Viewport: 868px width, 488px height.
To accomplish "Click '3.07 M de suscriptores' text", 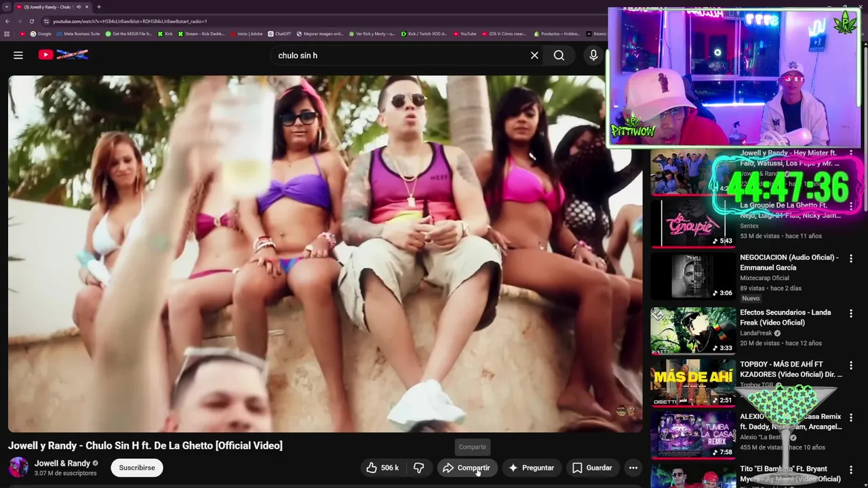I will [66, 473].
